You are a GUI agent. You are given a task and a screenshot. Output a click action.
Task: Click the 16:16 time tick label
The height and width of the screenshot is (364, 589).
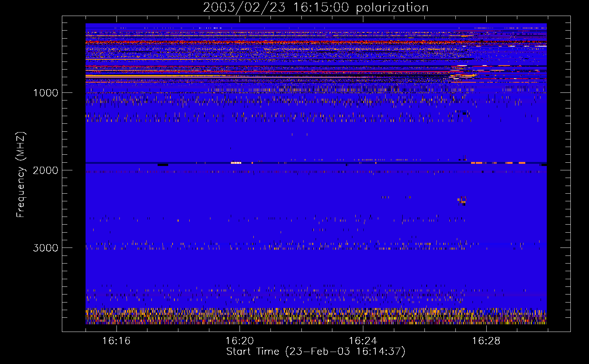click(x=116, y=341)
